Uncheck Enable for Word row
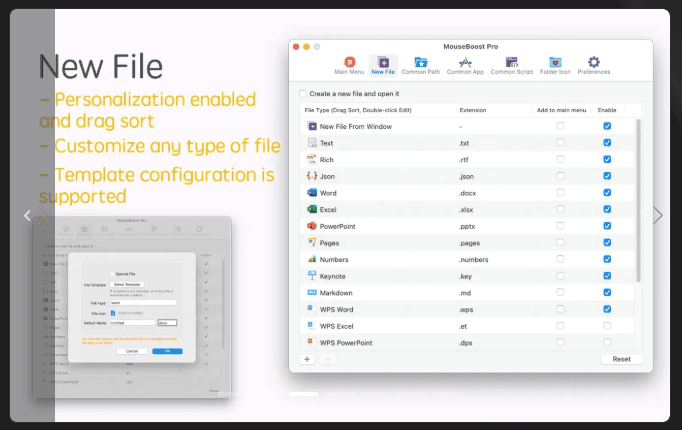Screen dimensions: 682x430 [607, 193]
